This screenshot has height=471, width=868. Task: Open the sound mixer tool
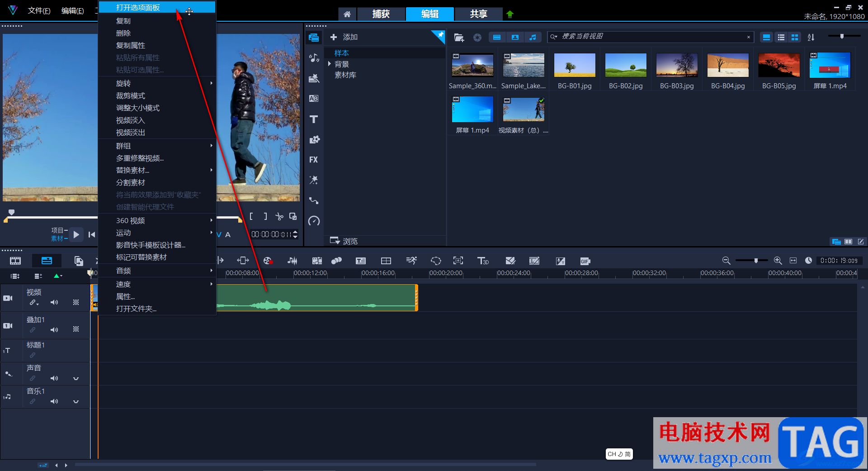292,261
